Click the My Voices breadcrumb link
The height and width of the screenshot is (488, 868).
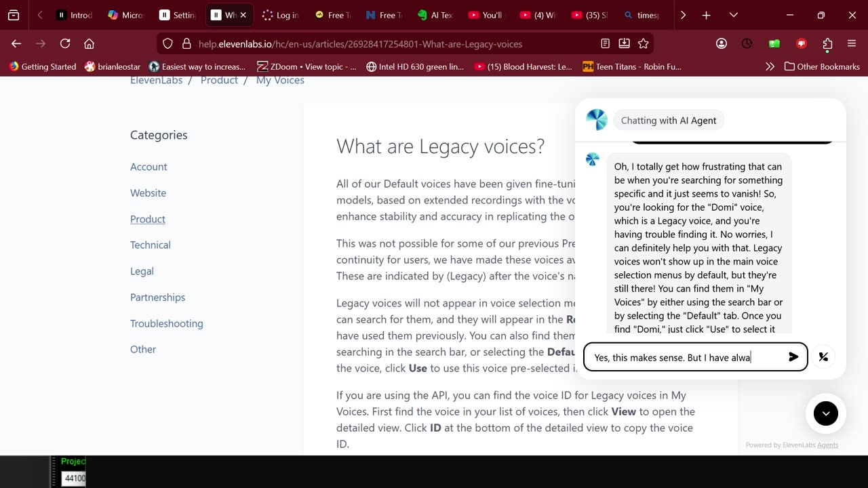(x=280, y=80)
